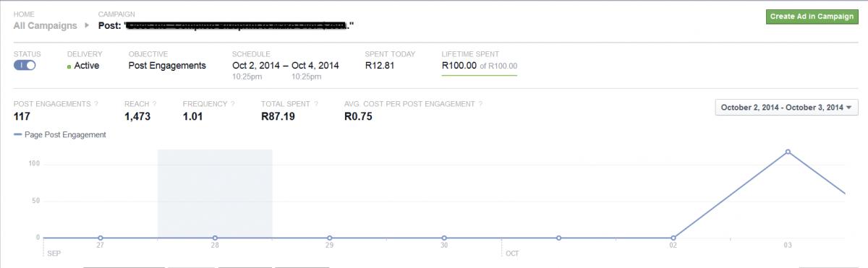Viewport: 868px width, 268px height.
Task: Select the Sep 28 data point on chart
Action: coord(215,238)
